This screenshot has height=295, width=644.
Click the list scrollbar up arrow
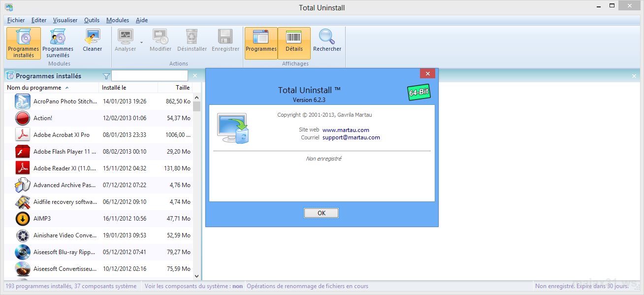197,97
